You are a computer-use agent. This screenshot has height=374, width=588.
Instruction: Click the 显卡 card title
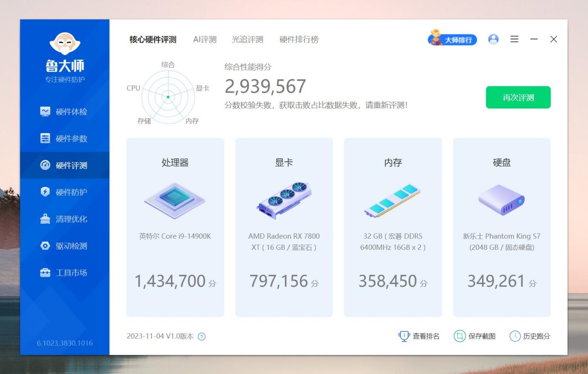tap(284, 163)
